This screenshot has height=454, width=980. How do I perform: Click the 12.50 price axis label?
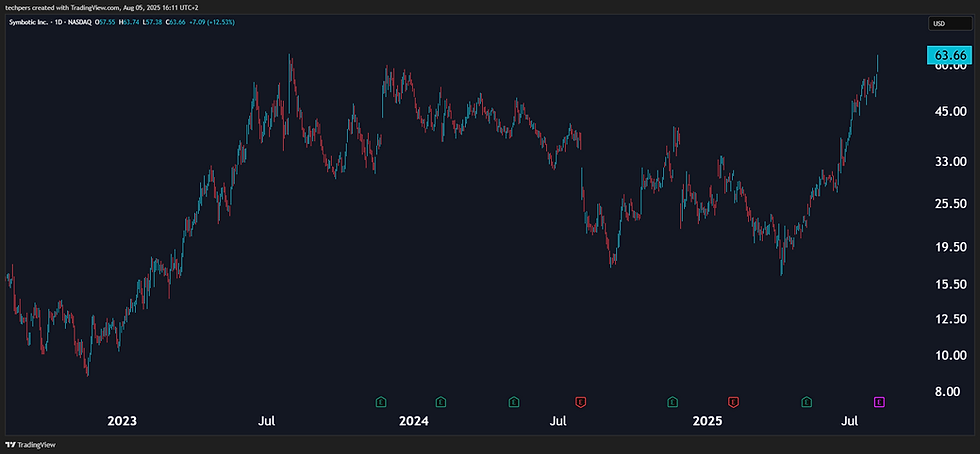coord(950,319)
